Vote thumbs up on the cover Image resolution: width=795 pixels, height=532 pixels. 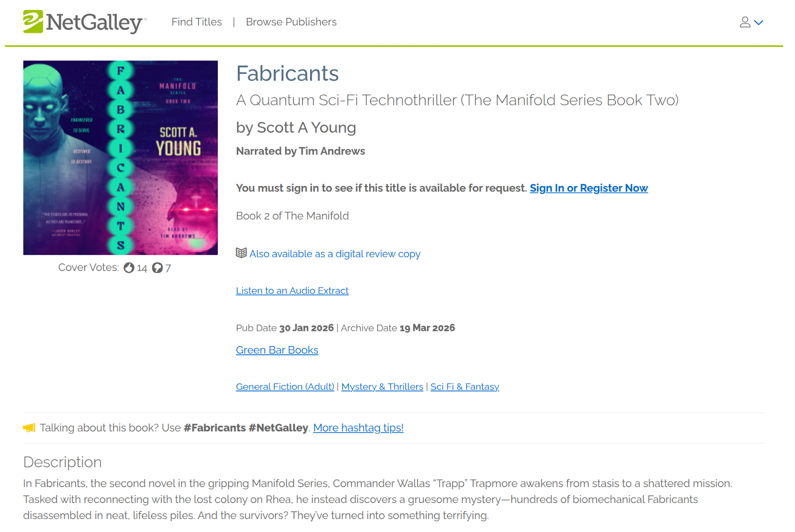[129, 268]
